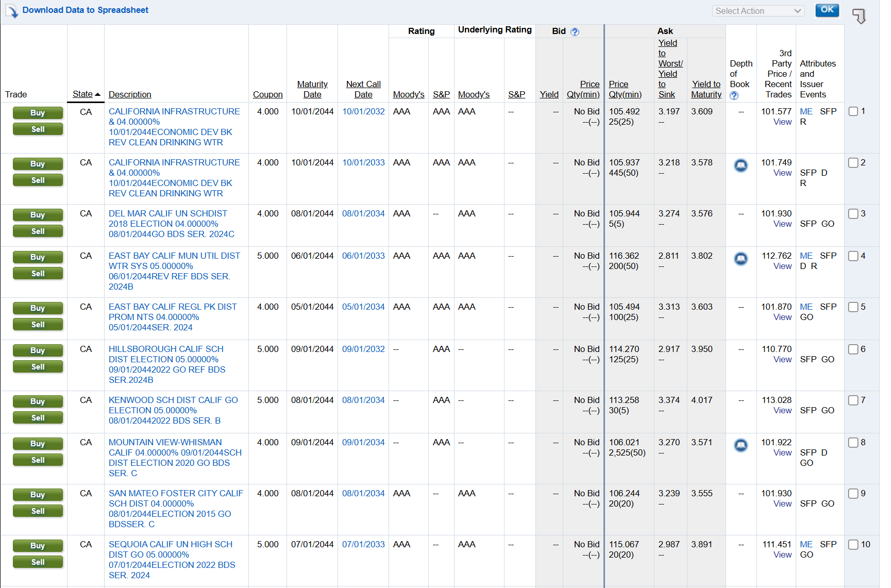Tick the checkbox for row 10

853,545
